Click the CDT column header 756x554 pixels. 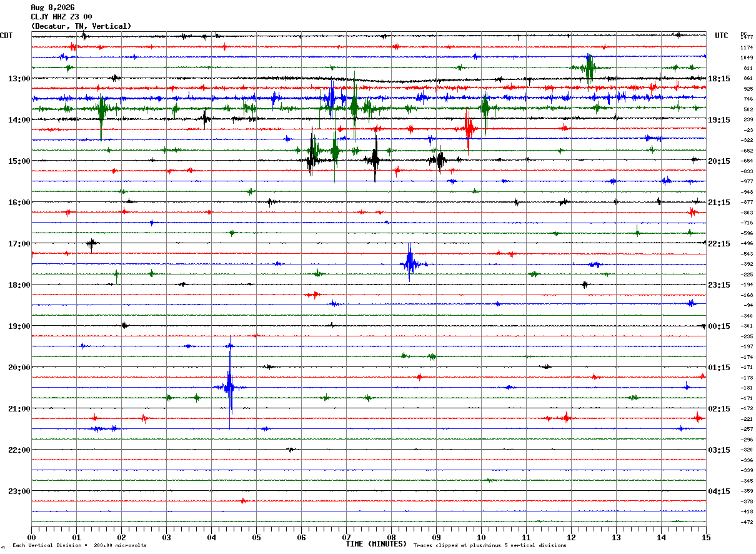7,36
